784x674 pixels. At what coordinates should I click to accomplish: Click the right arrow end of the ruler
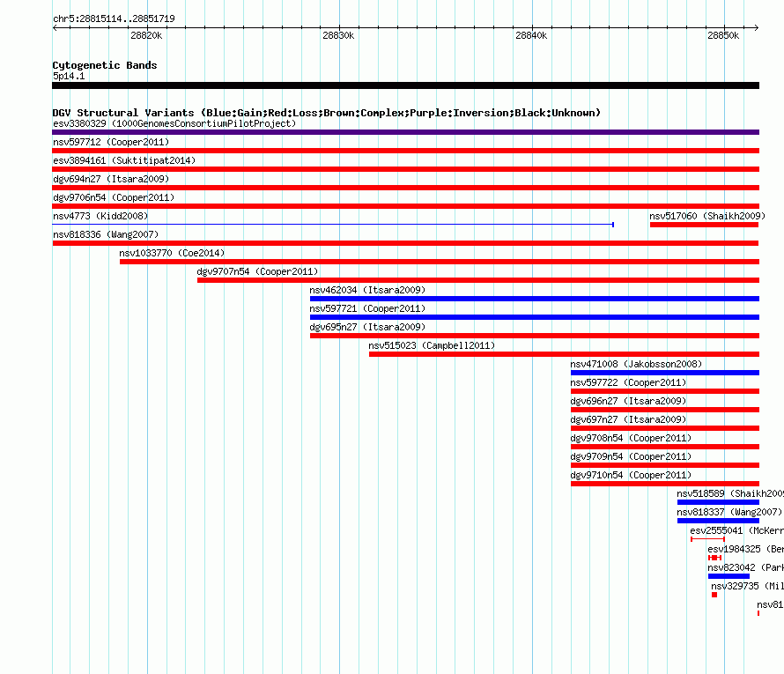[756, 27]
